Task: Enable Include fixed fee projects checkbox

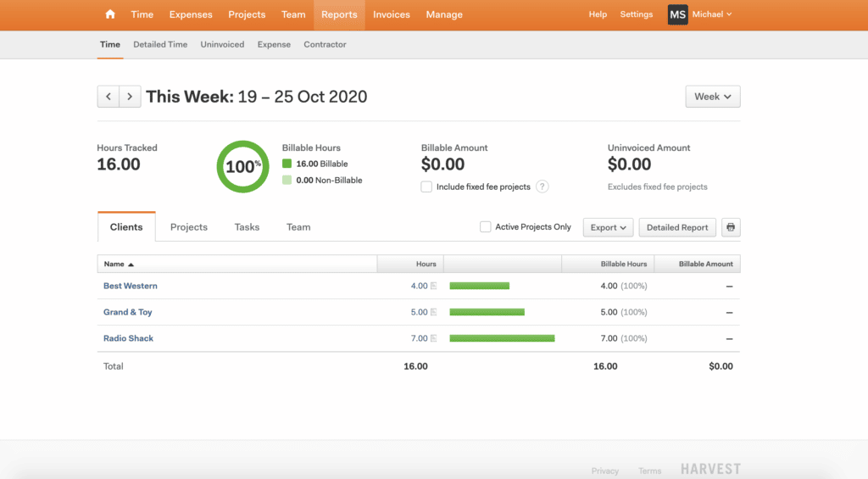Action: (x=427, y=187)
